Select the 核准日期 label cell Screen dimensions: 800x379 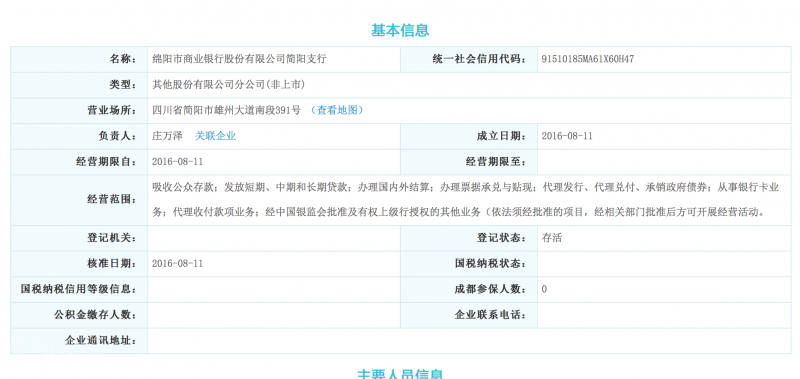click(x=79, y=264)
